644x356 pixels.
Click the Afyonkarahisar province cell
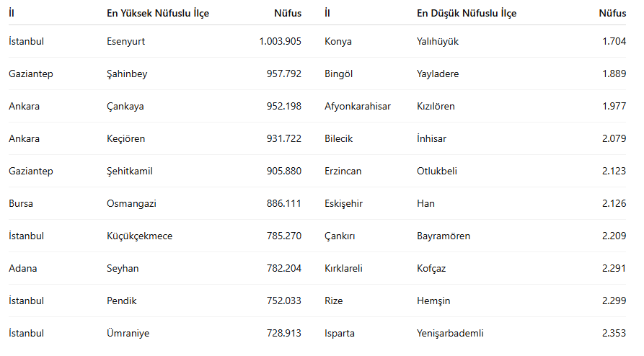click(358, 106)
